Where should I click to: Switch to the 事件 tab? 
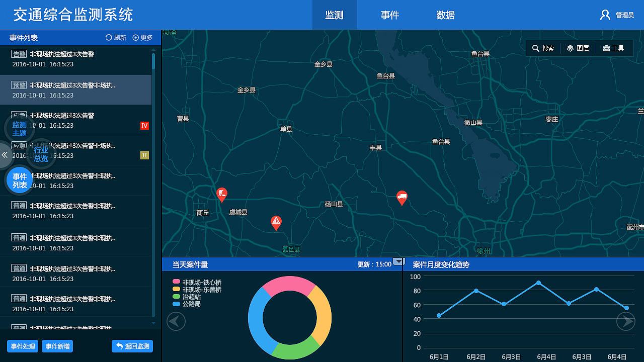pyautogui.click(x=389, y=15)
